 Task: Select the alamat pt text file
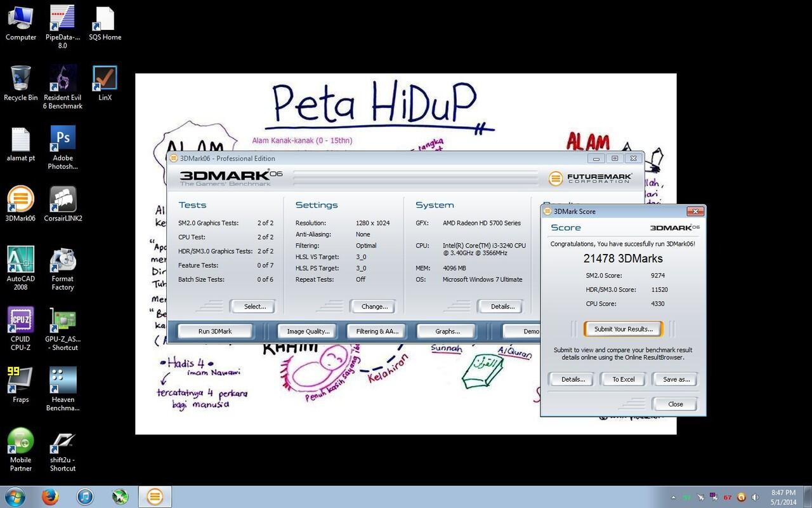20,144
